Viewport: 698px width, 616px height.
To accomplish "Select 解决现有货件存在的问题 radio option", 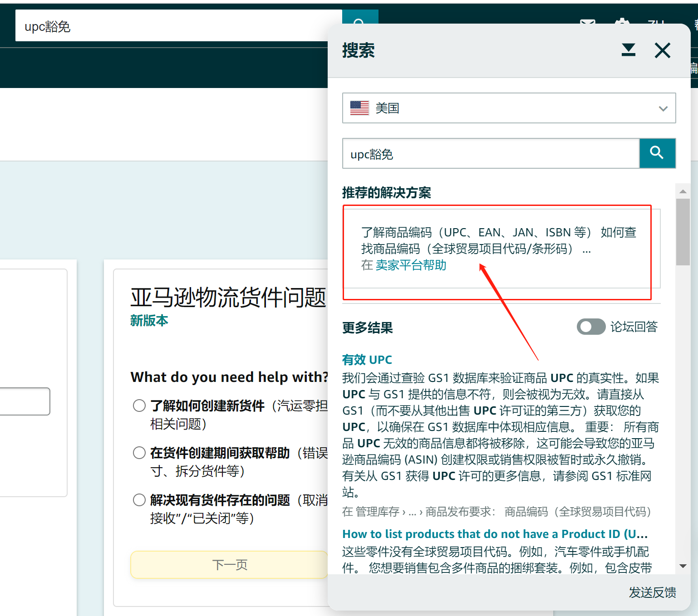I will [139, 500].
